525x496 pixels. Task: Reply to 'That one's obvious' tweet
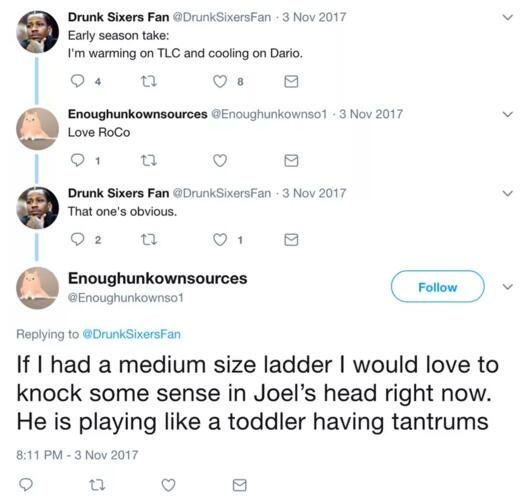[x=78, y=239]
